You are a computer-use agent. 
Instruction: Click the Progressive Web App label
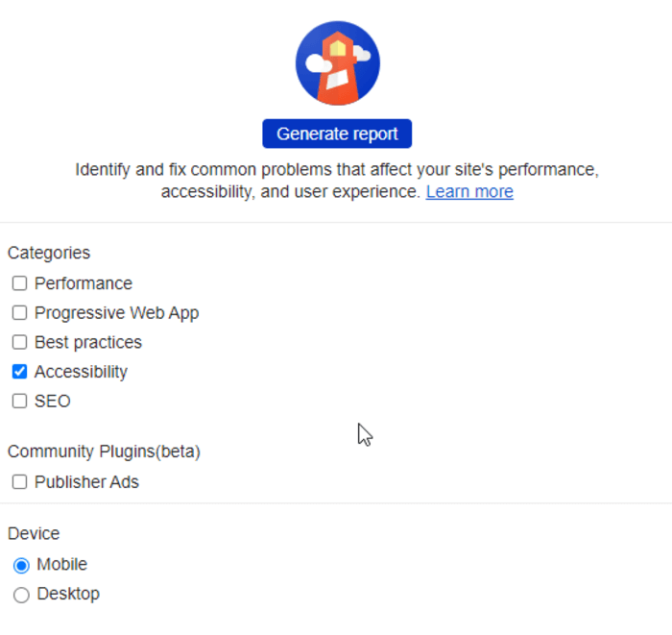click(x=116, y=313)
